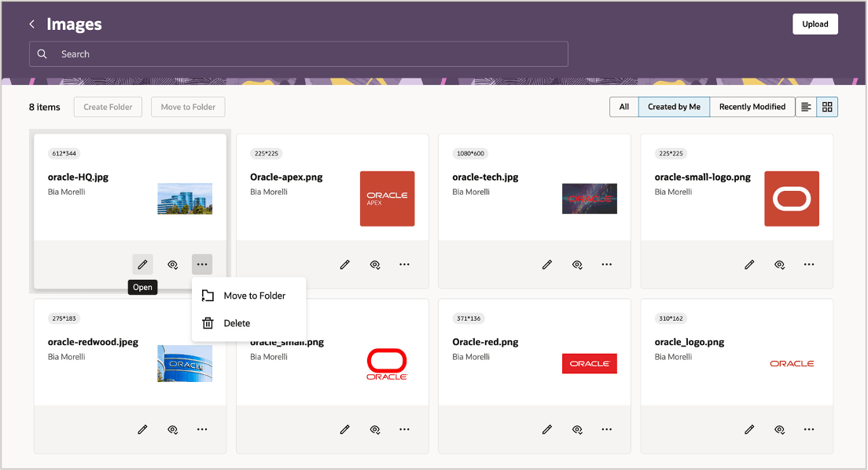Edit oracle_small.png with the pencil icon
Screen dimensions: 868x470
point(345,430)
